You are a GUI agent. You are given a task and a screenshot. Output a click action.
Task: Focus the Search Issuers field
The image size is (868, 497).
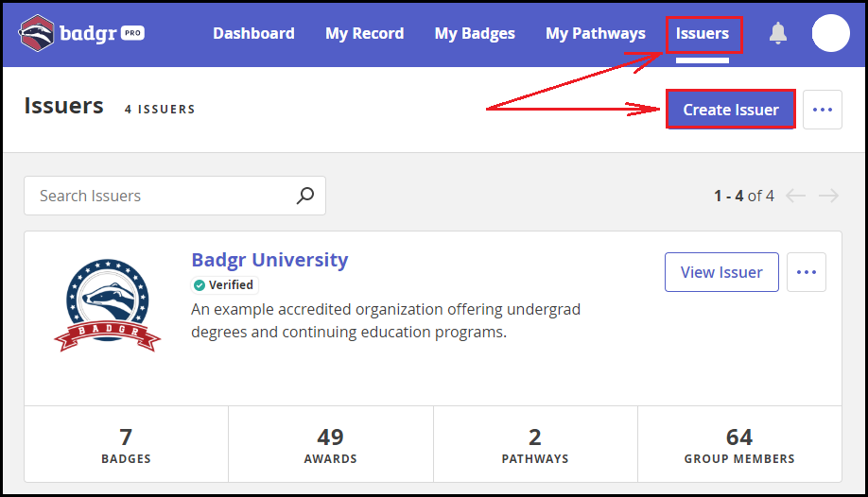pyautogui.click(x=175, y=196)
